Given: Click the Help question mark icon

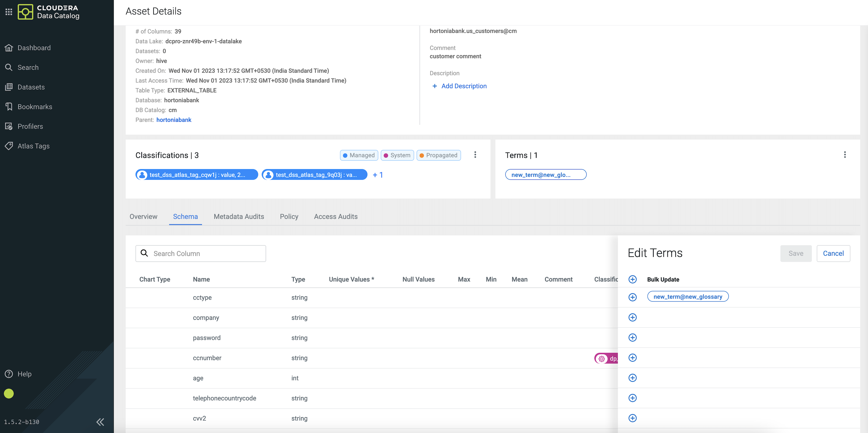Looking at the screenshot, I should pos(9,374).
